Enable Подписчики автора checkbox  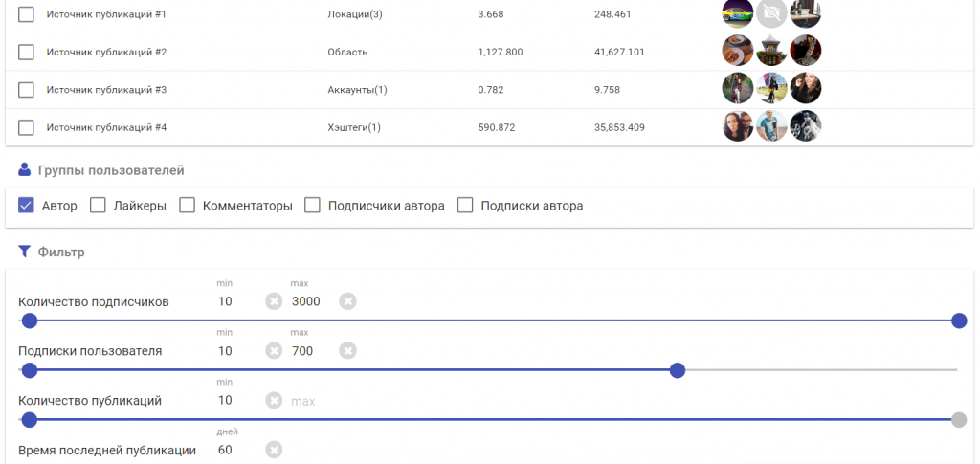point(313,206)
